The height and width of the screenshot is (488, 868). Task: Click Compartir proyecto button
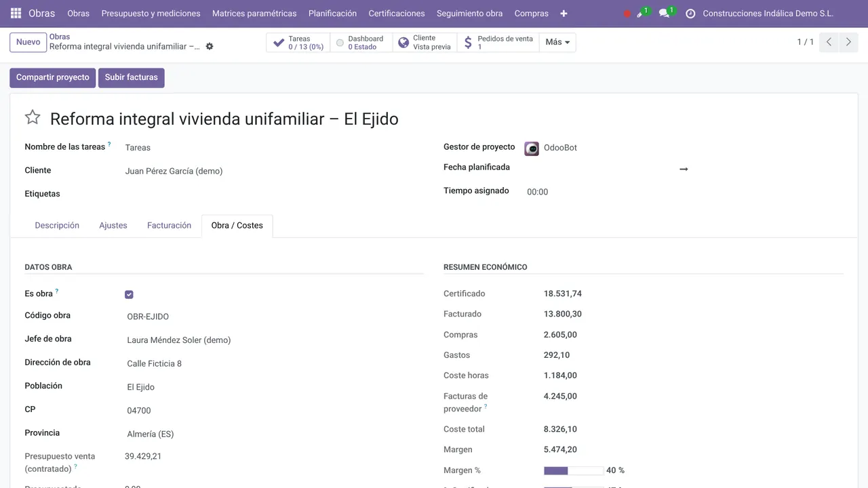click(x=53, y=78)
